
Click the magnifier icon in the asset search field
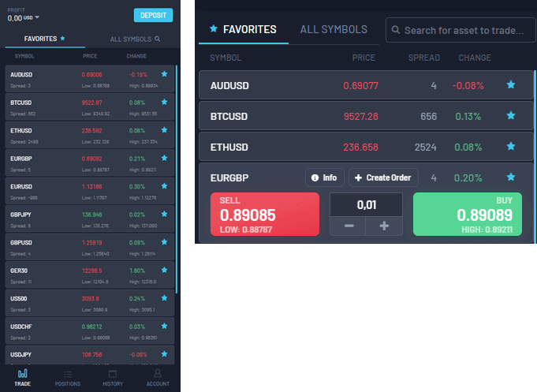[396, 31]
